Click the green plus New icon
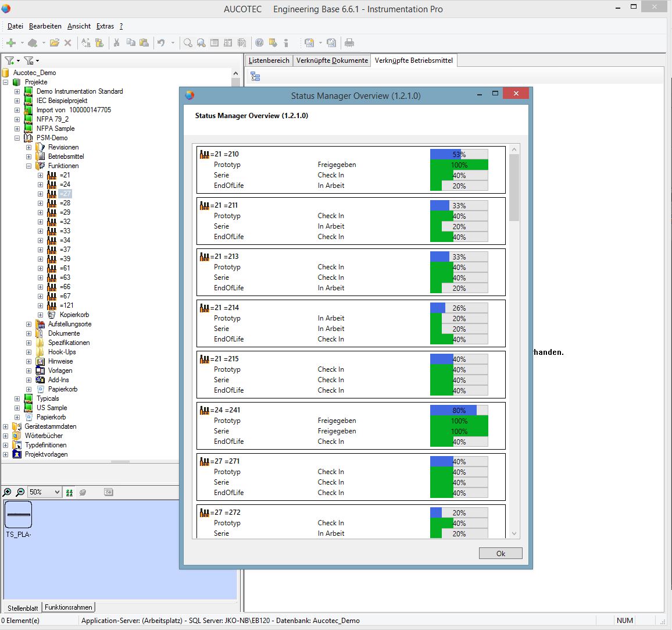 click(x=10, y=43)
